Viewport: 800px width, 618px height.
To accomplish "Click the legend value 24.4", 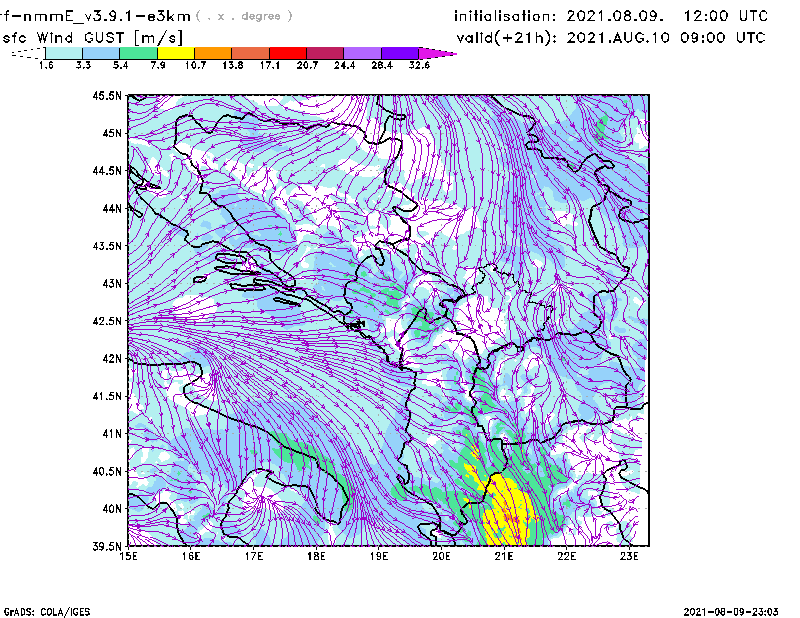I will tap(344, 65).
